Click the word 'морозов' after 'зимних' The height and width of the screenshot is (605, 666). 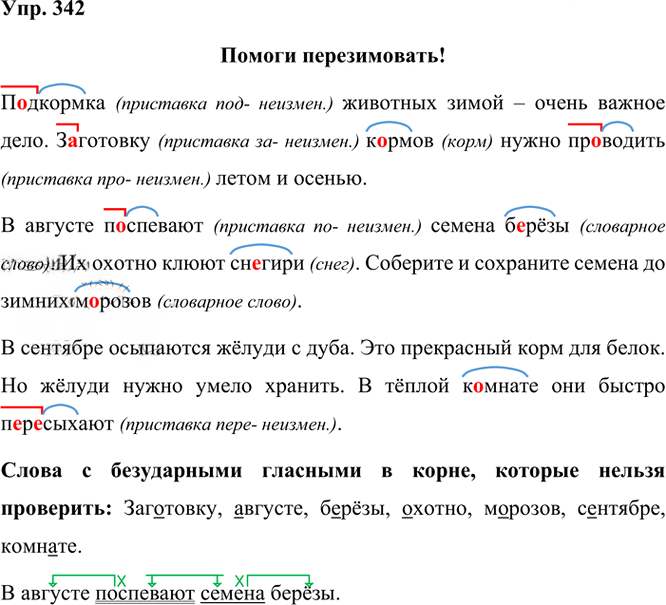coord(113,301)
